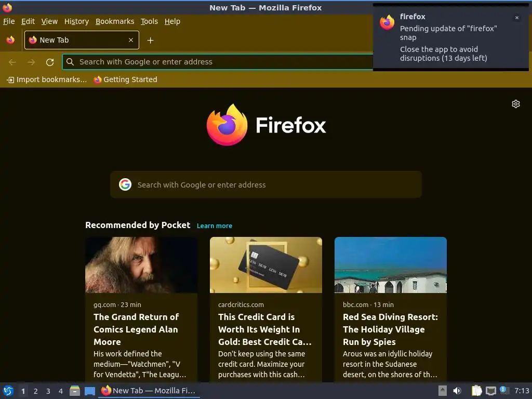This screenshot has height=399, width=532.
Task: Click the Learn more Pocket link
Action: point(215,226)
